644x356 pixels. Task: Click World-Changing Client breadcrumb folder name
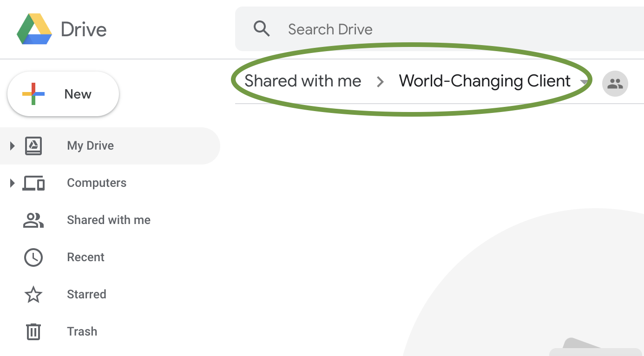pos(485,81)
